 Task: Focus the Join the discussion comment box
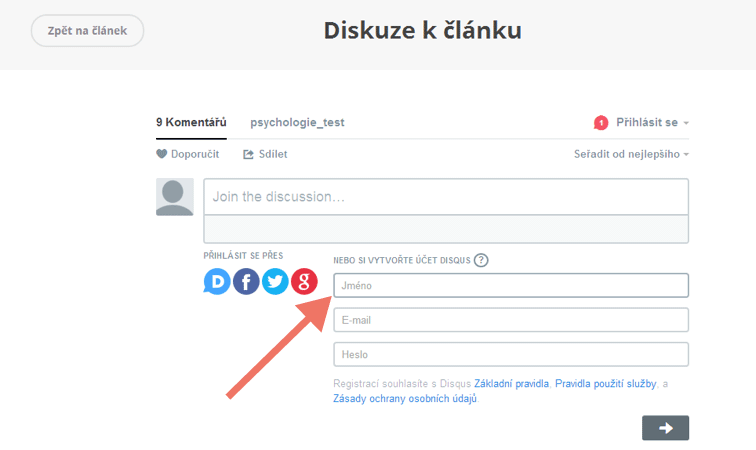click(446, 197)
